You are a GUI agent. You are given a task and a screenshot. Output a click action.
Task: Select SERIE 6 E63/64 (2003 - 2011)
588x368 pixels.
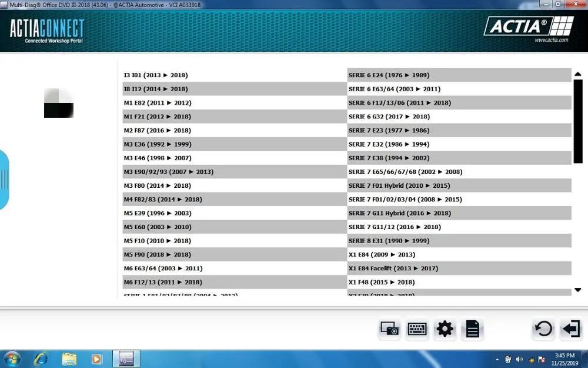coord(459,89)
